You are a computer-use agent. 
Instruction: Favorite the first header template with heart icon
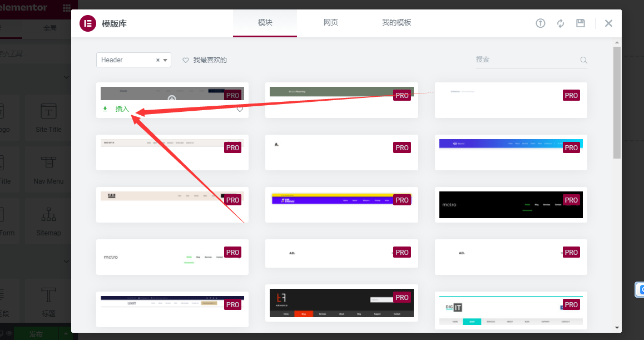pyautogui.click(x=240, y=109)
